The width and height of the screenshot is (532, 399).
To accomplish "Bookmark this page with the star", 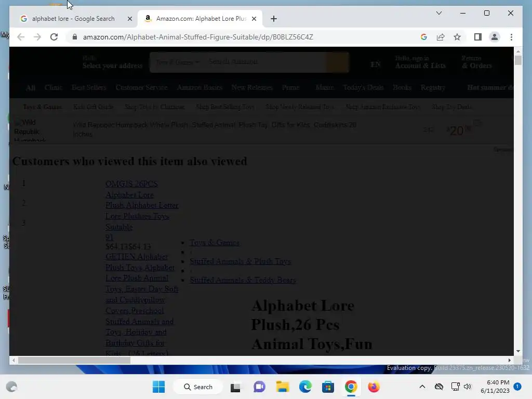I will 457,37.
